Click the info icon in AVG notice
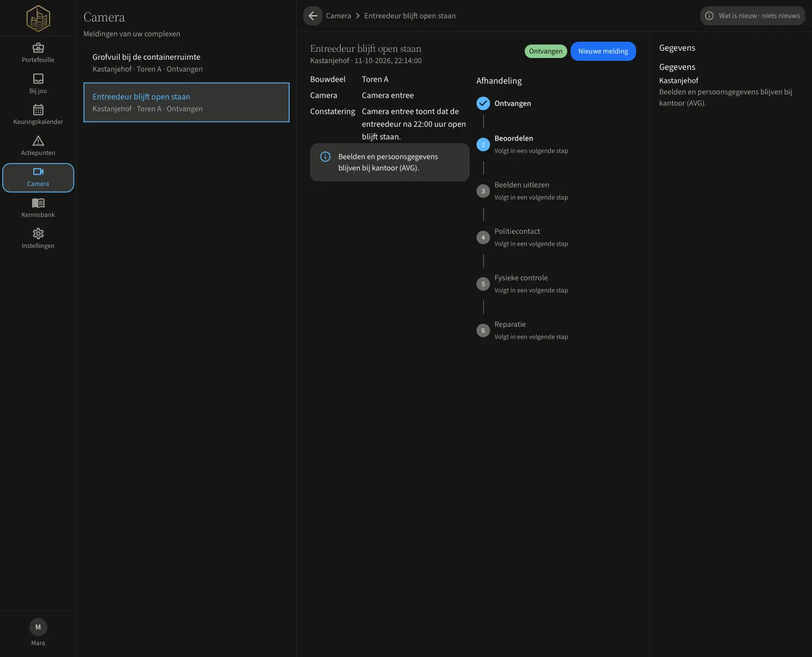This screenshot has height=657, width=812. pyautogui.click(x=325, y=157)
